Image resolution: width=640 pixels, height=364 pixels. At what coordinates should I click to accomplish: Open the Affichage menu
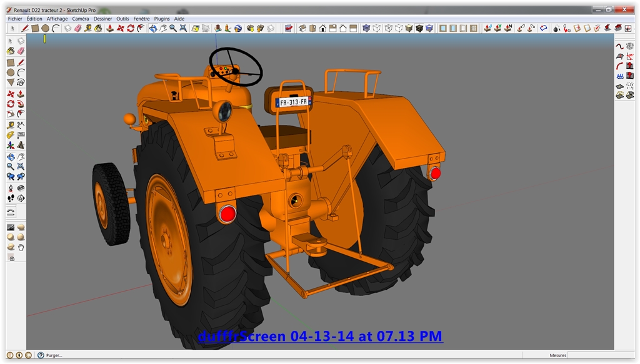[57, 19]
